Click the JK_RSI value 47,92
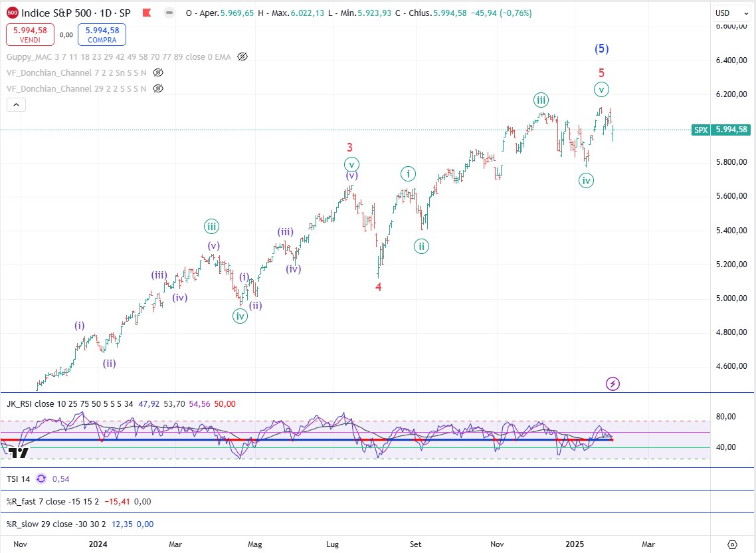 coord(149,404)
